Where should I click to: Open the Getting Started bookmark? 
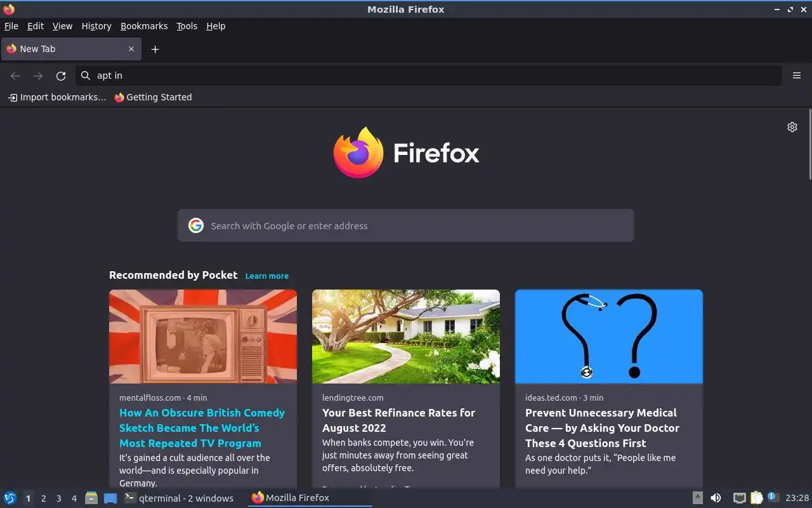click(153, 97)
